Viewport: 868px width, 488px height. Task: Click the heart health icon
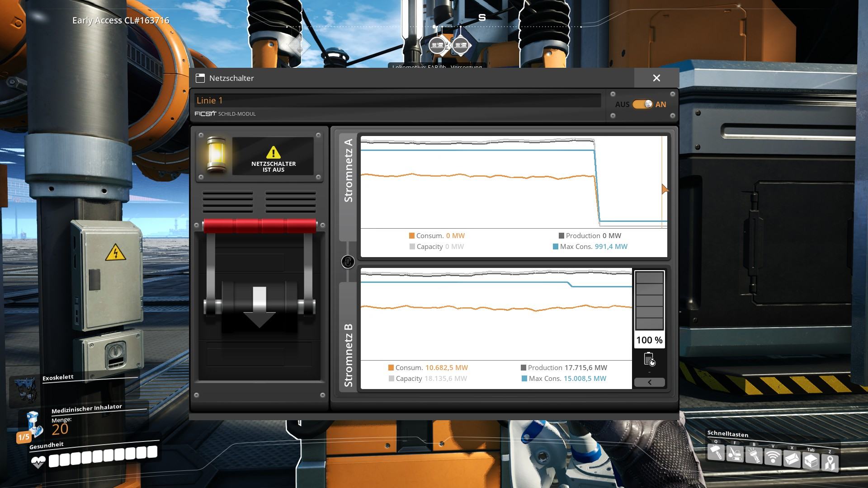coord(38,462)
